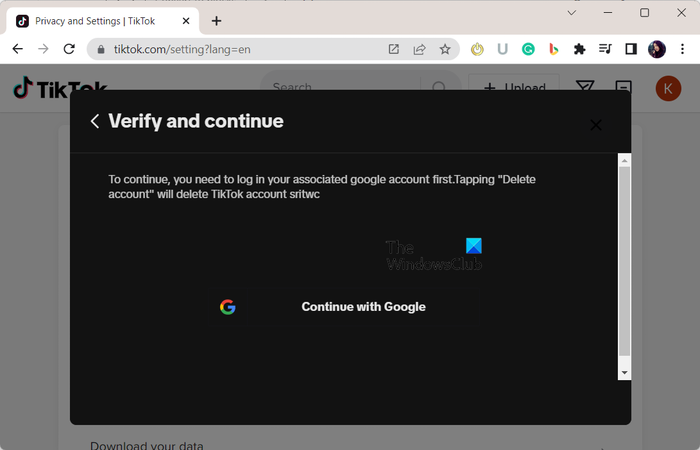Open media controls icon
Screen dimensions: 700x450
(605, 49)
